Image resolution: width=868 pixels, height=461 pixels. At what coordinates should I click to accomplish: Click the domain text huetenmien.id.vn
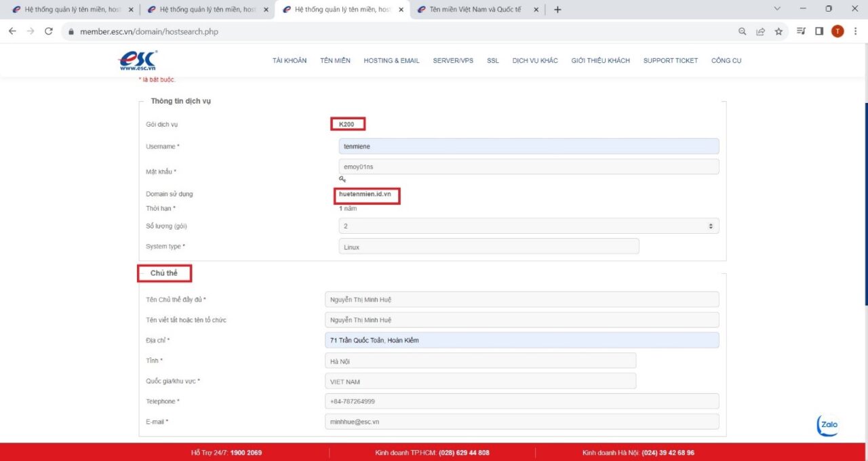[x=365, y=194]
